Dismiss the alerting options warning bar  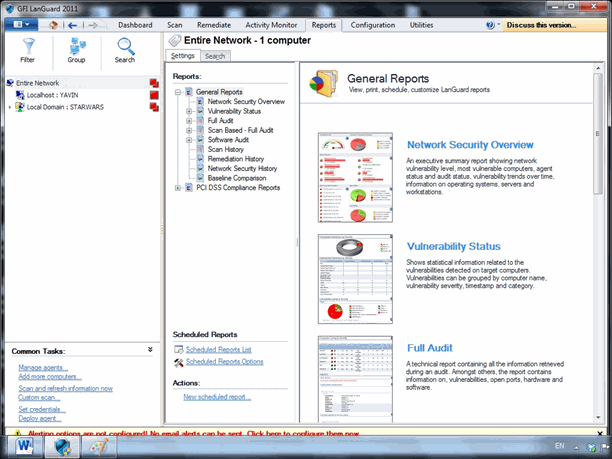pos(600,433)
